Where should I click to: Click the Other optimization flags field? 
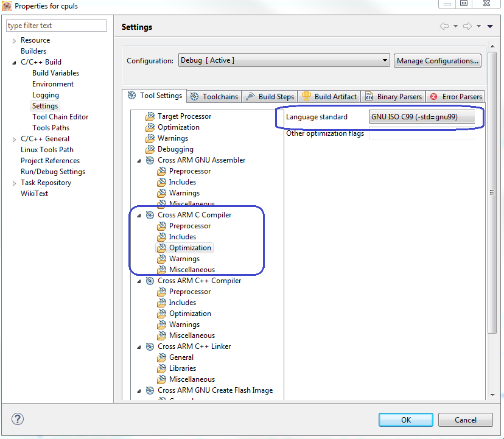point(422,133)
